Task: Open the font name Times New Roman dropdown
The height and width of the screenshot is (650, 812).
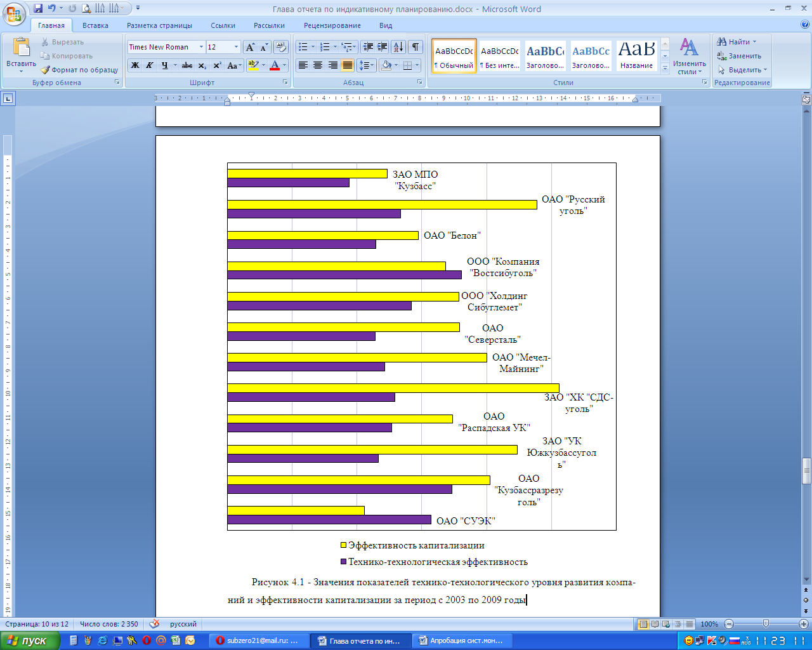Action: click(x=201, y=47)
